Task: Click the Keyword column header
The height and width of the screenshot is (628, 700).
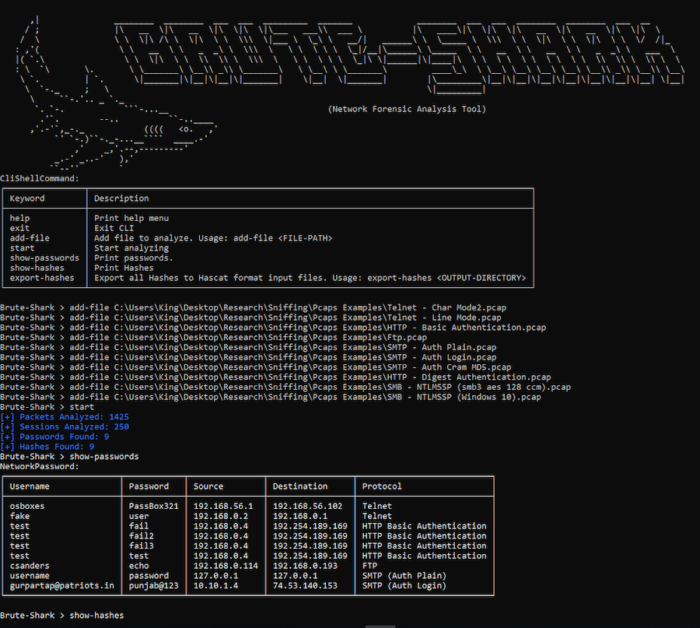Action: point(27,199)
